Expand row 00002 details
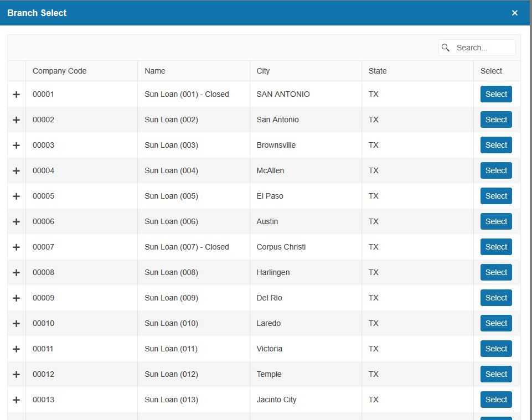 click(x=16, y=120)
